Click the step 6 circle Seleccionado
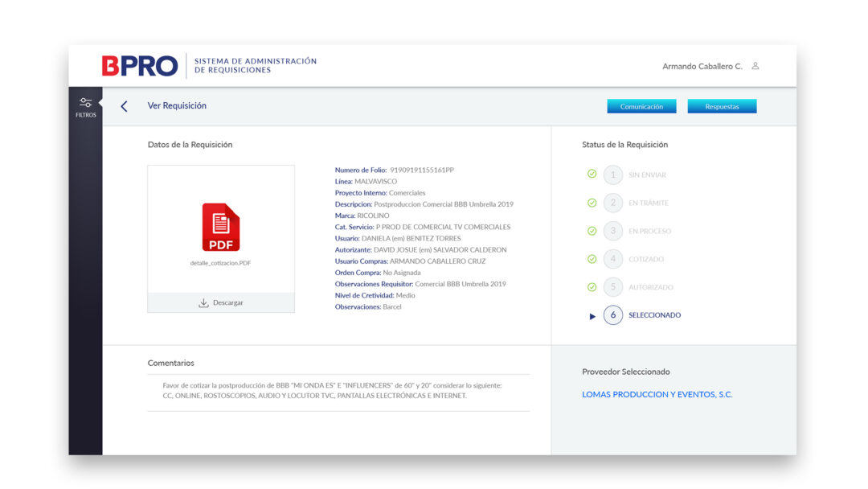This screenshot has width=868, height=489. click(613, 315)
